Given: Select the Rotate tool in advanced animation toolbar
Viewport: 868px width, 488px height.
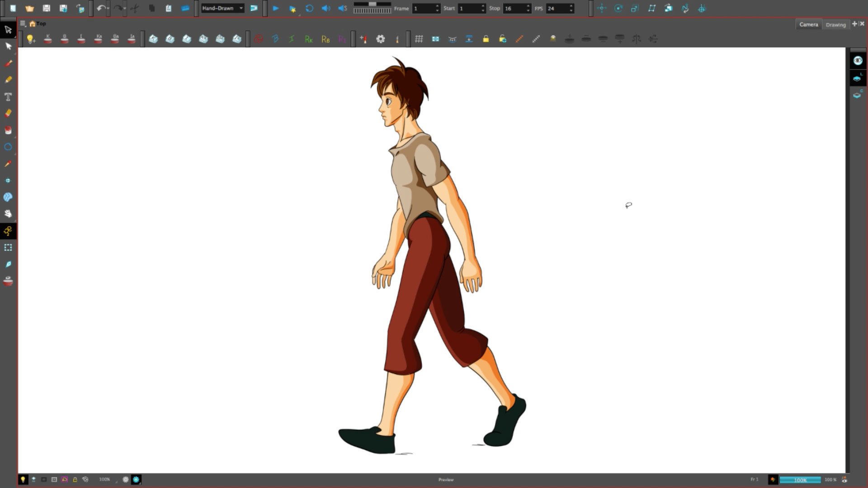Looking at the screenshot, I should coord(618,8).
